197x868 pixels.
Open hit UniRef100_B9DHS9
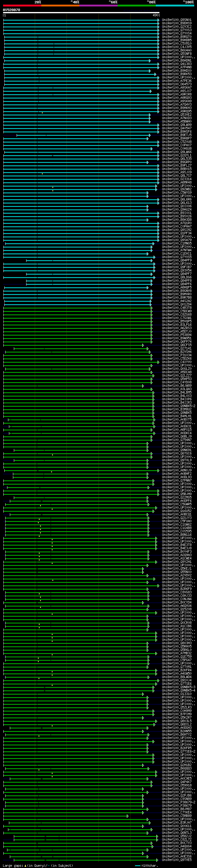pos(177,23)
